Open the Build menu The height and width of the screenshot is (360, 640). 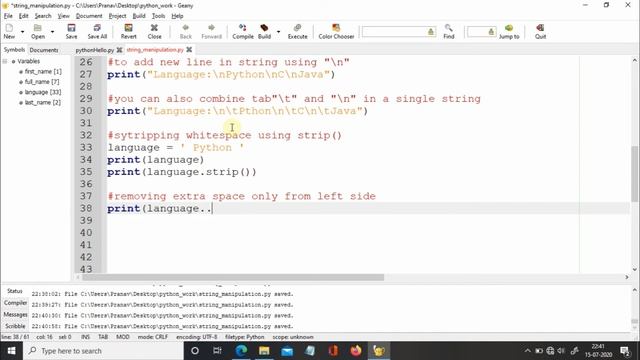point(139,16)
